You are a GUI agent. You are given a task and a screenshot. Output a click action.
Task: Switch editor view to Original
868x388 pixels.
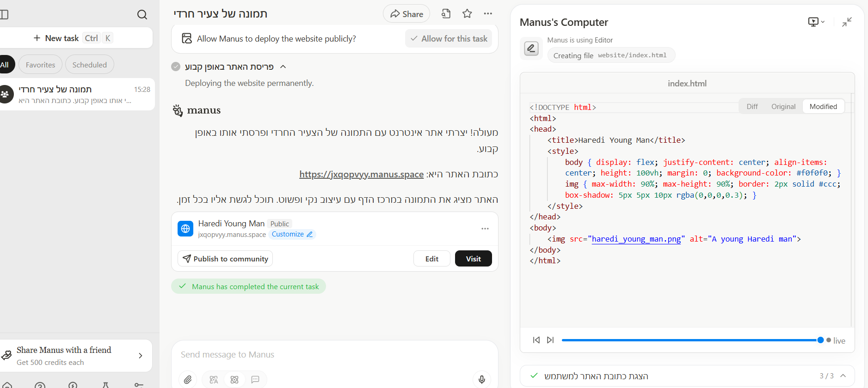coord(783,107)
